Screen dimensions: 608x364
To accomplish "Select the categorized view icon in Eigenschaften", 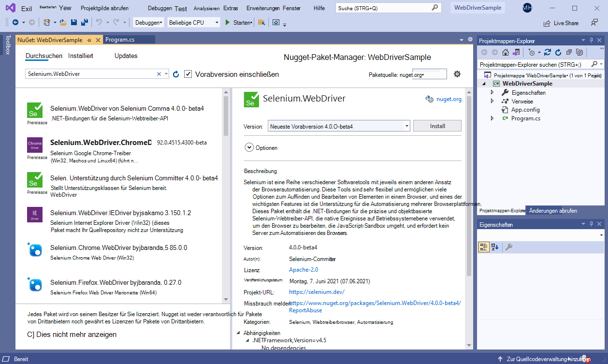I will [x=484, y=247].
